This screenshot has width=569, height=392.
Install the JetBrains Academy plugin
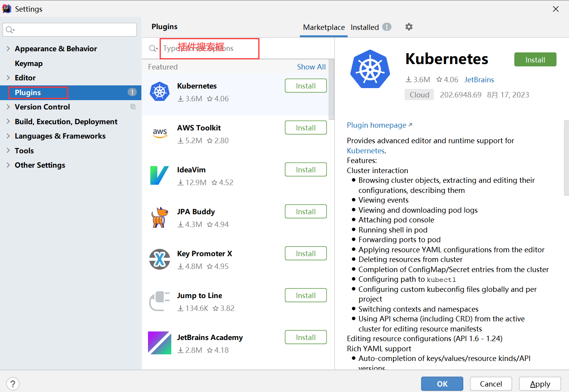pyautogui.click(x=306, y=337)
